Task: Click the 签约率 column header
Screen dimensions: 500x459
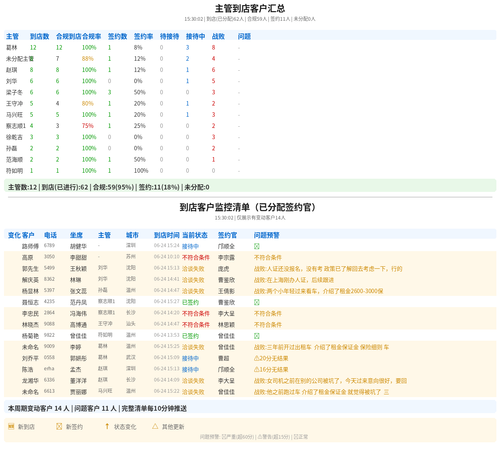Action: tap(143, 36)
